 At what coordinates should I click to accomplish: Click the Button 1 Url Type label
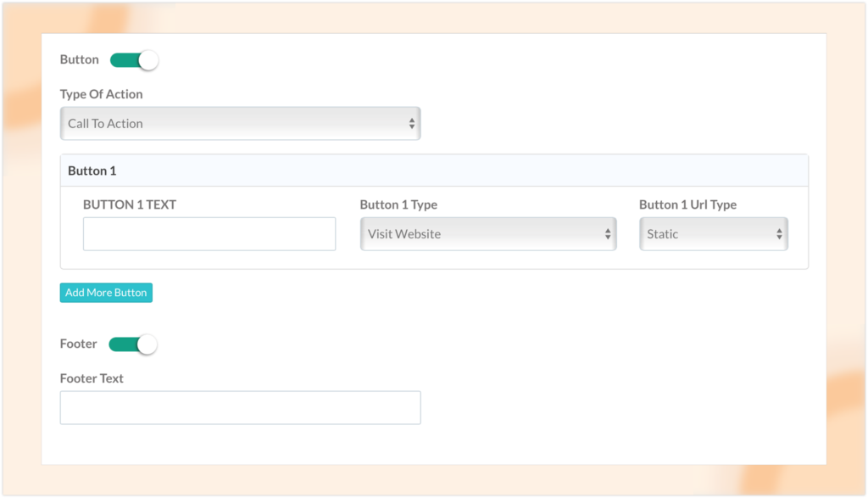pos(688,204)
